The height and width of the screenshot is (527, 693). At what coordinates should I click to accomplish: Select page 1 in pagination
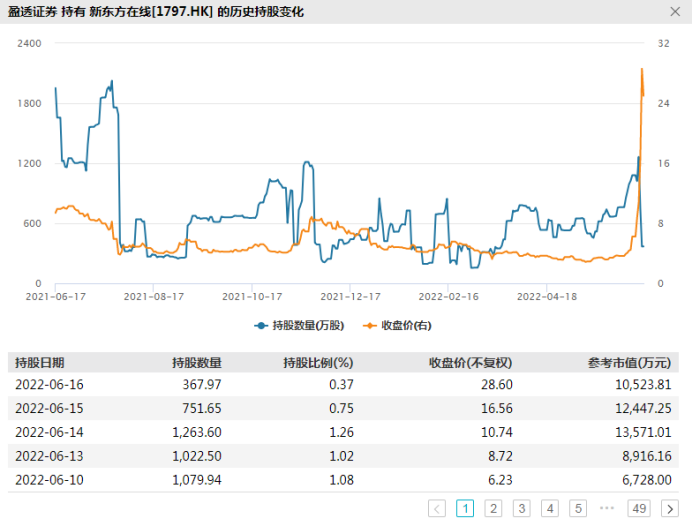(x=465, y=508)
